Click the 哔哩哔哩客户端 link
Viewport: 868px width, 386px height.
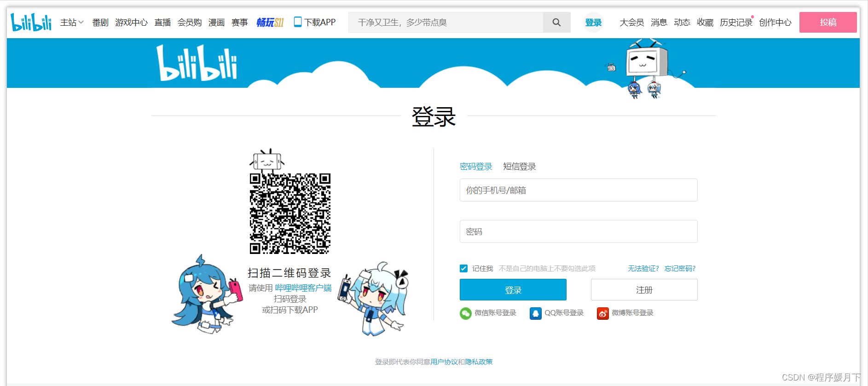303,288
